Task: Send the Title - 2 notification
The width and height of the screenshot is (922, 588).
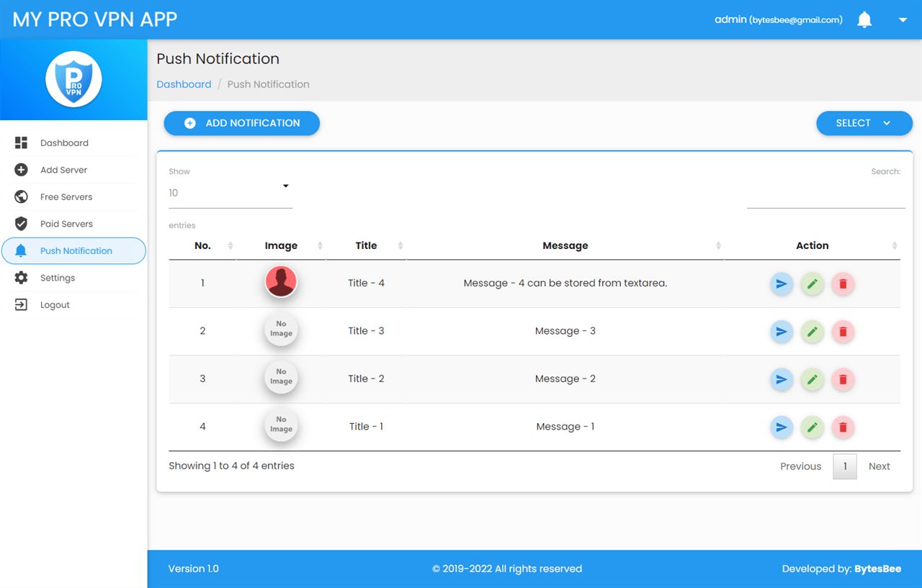Action: click(x=782, y=379)
